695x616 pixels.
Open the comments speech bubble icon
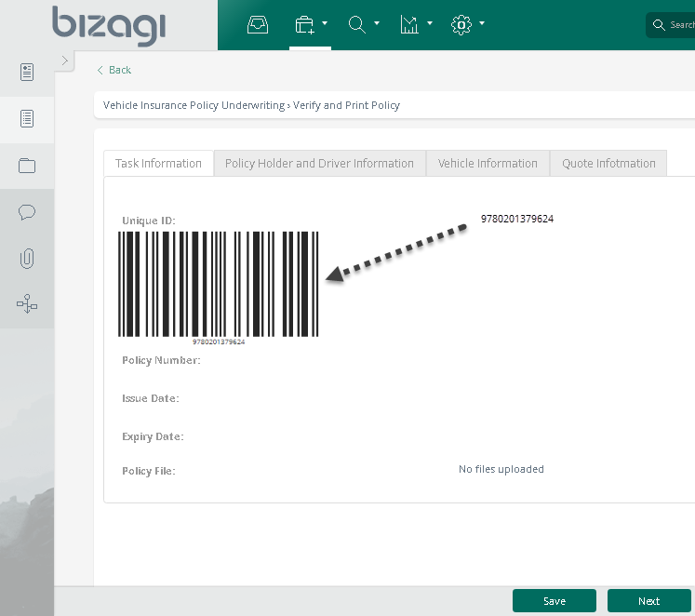point(27,212)
